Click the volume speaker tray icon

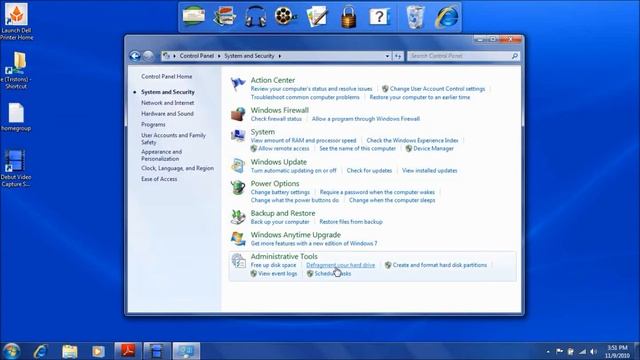click(x=593, y=351)
